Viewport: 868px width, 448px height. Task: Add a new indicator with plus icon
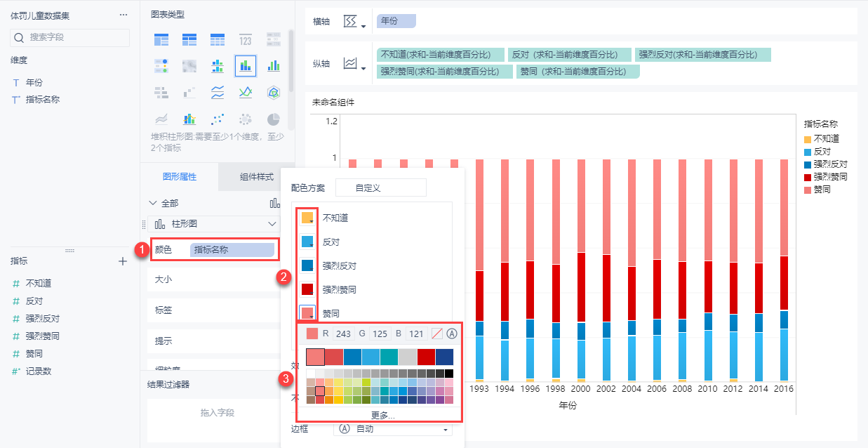coord(123,261)
